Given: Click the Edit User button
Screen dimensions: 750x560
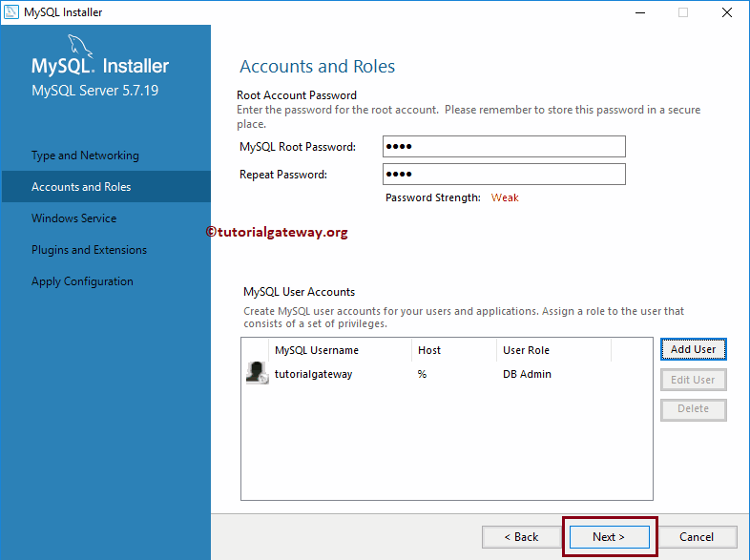Looking at the screenshot, I should [x=693, y=380].
